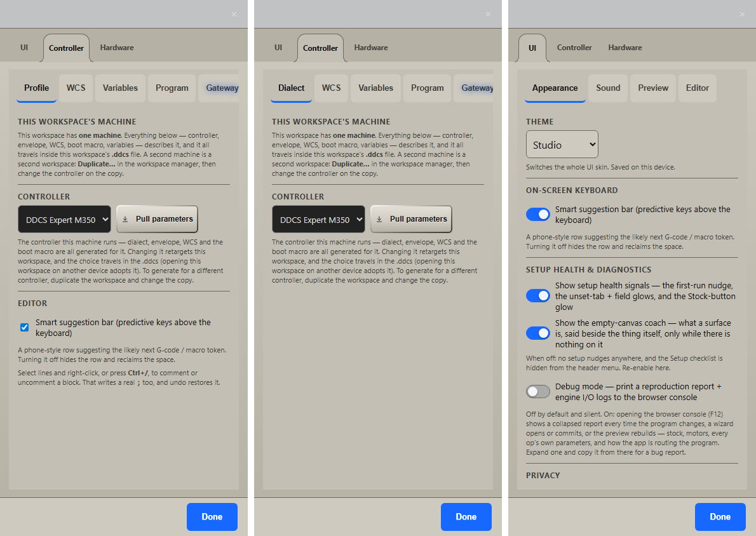Open DDCS Expert M350 dropdown in Dialect panel

click(x=319, y=220)
